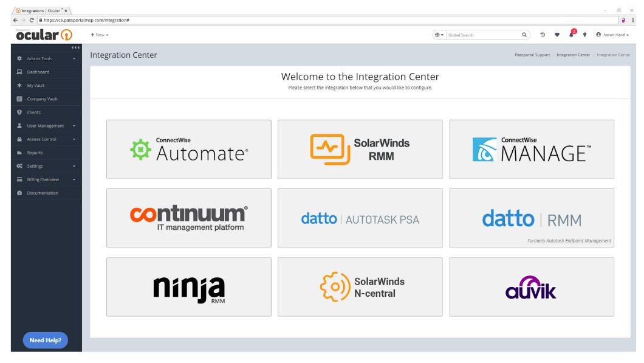This screenshot has width=644, height=363.
Task: Click the Need Help? button
Action: (45, 341)
